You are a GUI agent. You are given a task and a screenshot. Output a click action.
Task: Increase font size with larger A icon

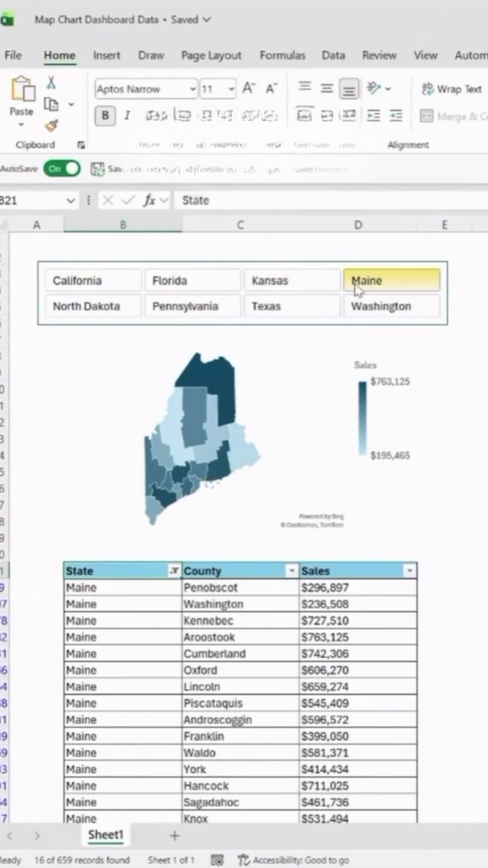249,88
